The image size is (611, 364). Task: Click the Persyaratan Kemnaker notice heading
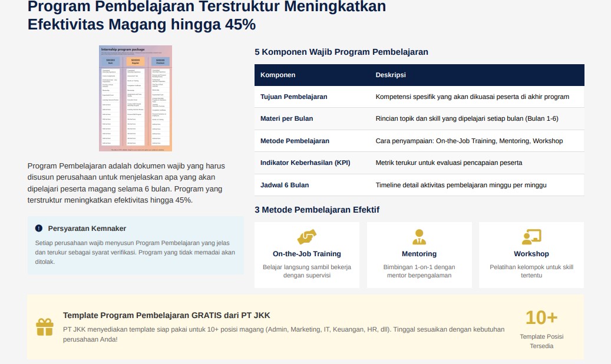(87, 229)
